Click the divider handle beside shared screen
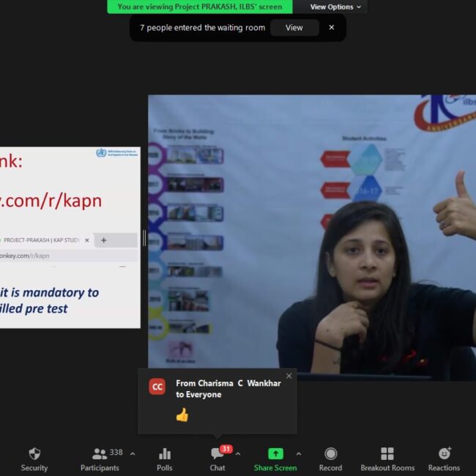Image resolution: width=476 pixels, height=476 pixels. [x=144, y=237]
